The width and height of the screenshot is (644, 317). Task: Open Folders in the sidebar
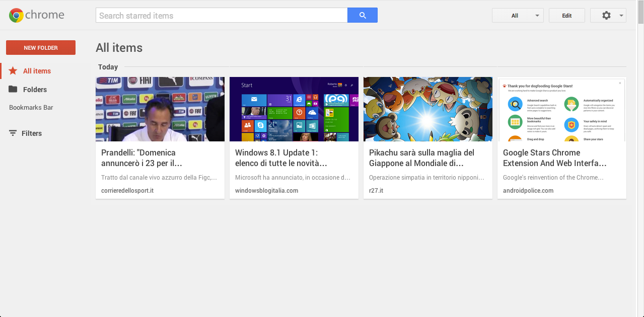tap(35, 90)
